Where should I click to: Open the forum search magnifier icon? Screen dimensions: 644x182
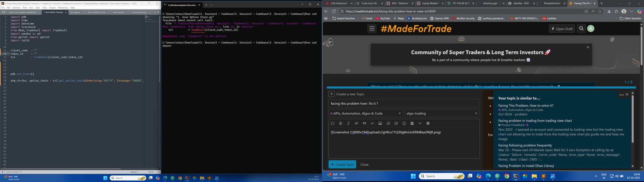click(581, 29)
